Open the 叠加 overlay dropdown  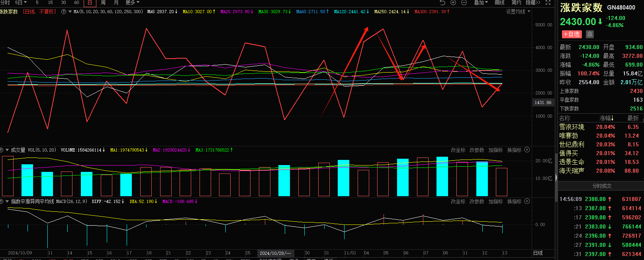pyautogui.click(x=481, y=2)
